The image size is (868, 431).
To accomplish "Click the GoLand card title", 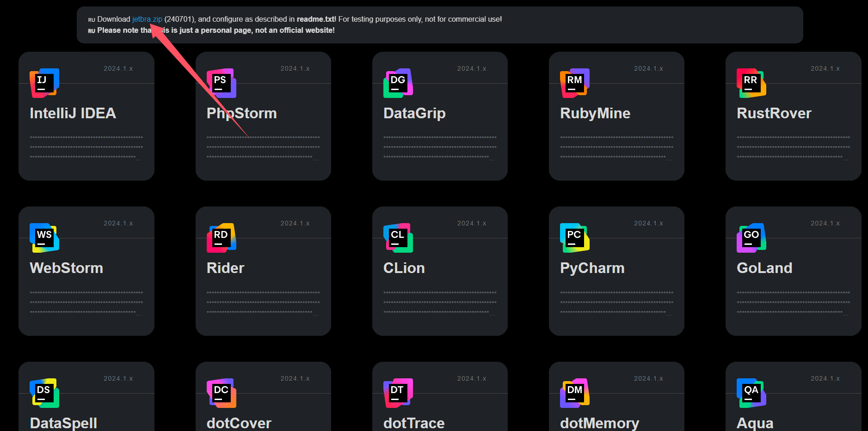I will click(764, 268).
